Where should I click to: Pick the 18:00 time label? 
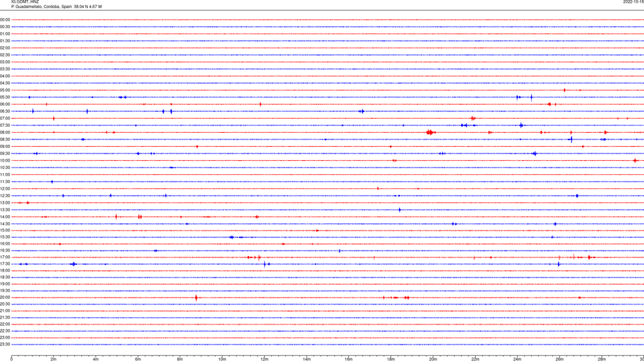pos(5,270)
